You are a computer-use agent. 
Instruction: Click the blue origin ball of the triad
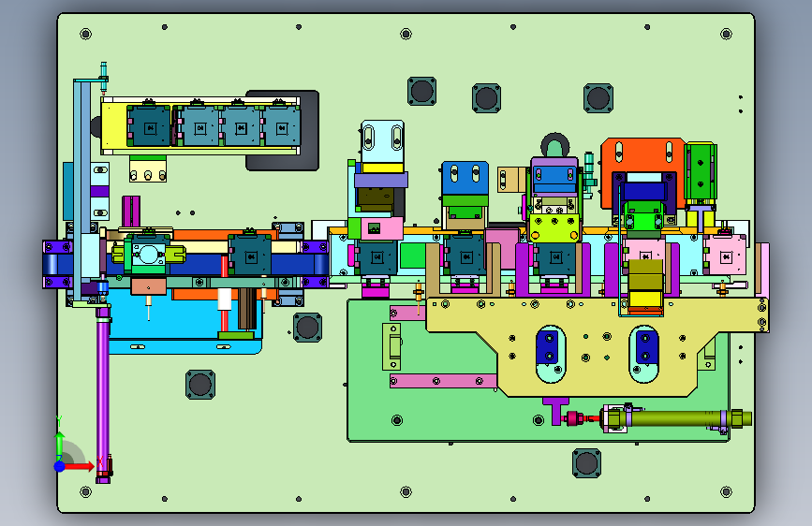[x=60, y=466]
